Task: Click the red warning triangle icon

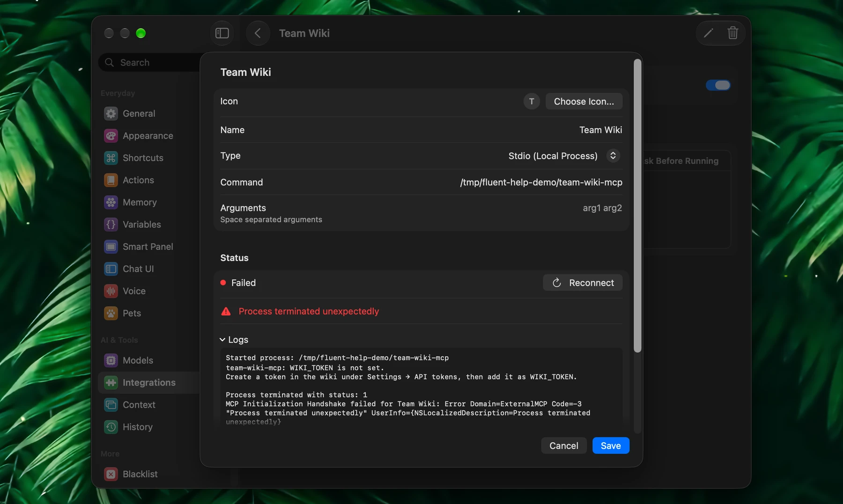Action: pos(226,311)
